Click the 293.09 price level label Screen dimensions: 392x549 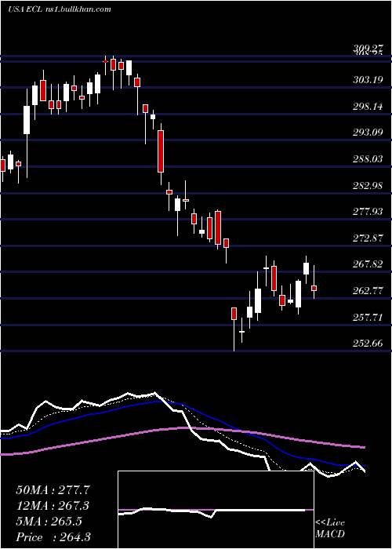point(368,133)
